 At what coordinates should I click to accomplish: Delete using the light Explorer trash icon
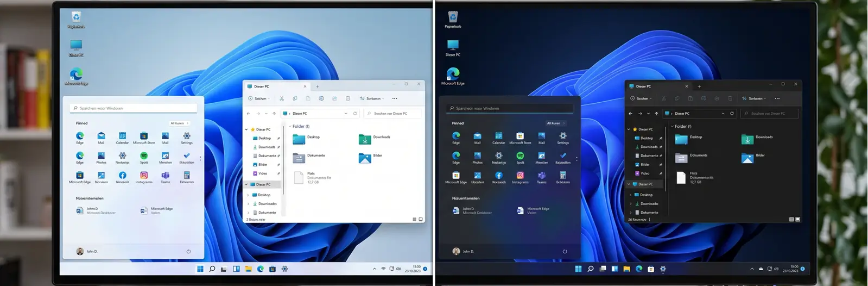(347, 98)
